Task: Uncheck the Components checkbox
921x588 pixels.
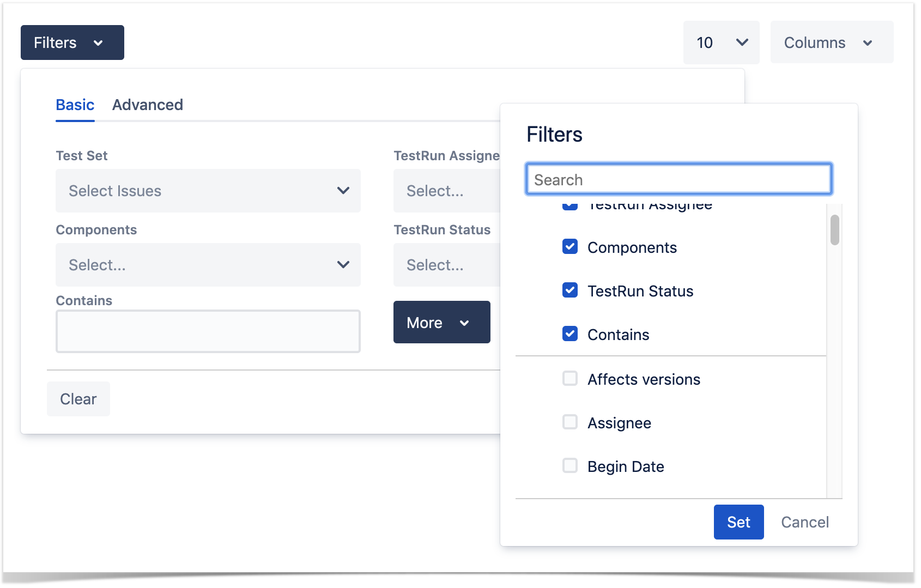Action: coord(570,247)
